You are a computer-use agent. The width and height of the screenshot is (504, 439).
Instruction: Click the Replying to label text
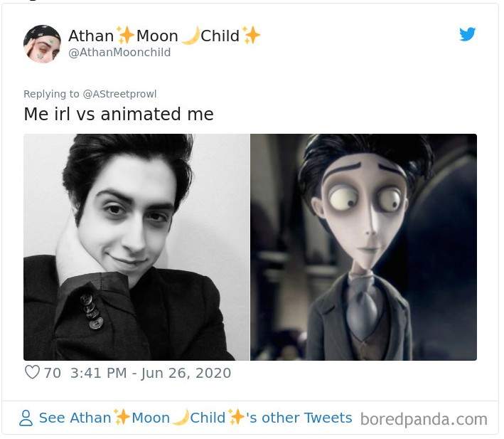(x=51, y=94)
